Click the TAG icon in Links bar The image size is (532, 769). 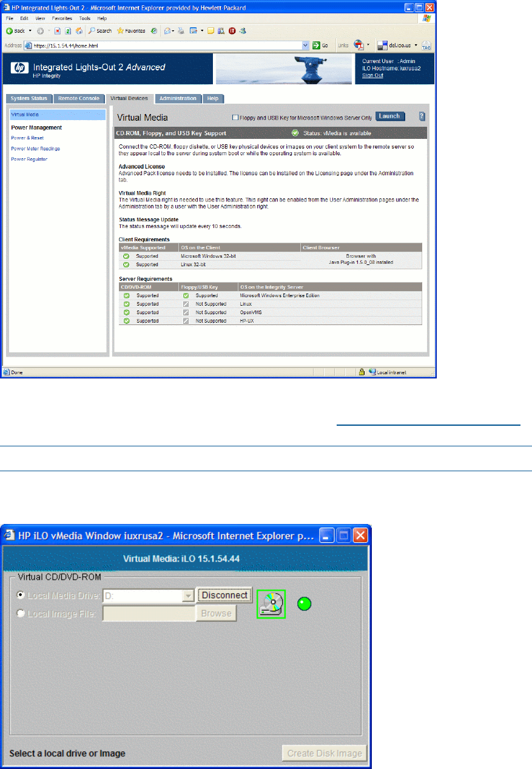pos(426,45)
